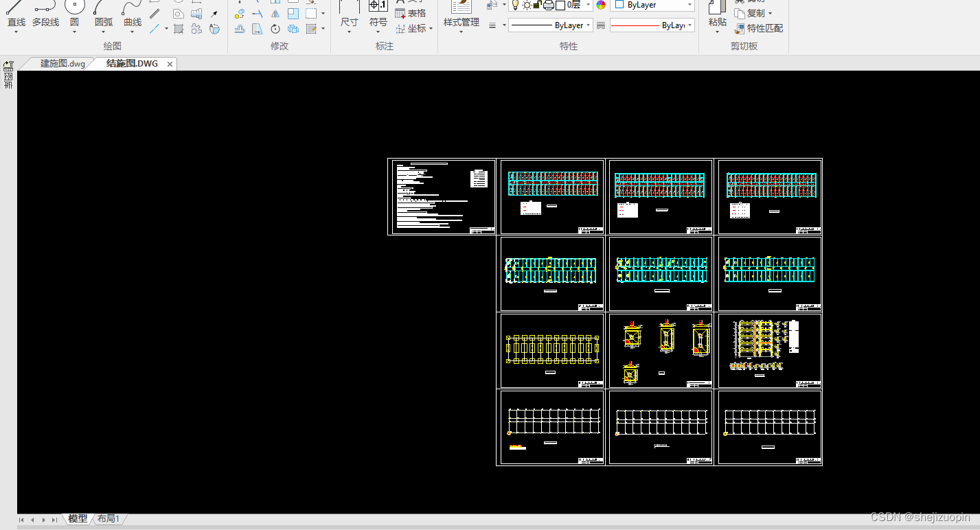Open the black line ByLayer linetype dropdown

[551, 25]
